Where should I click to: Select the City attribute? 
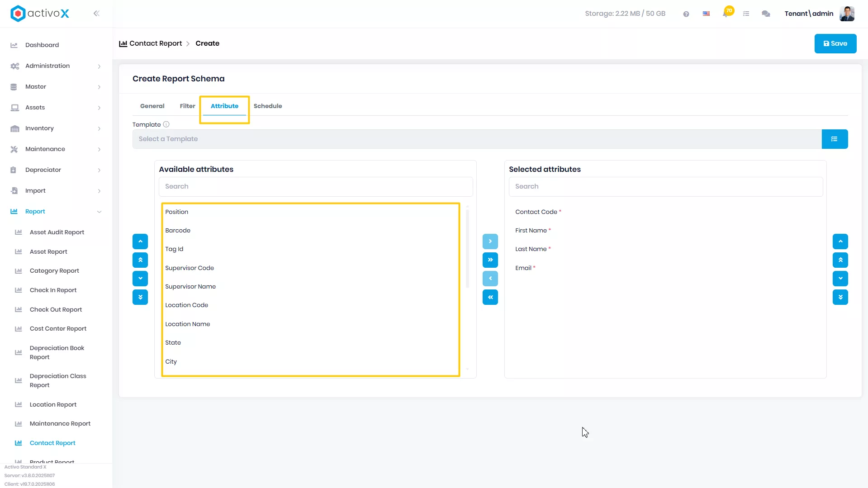pyautogui.click(x=171, y=362)
